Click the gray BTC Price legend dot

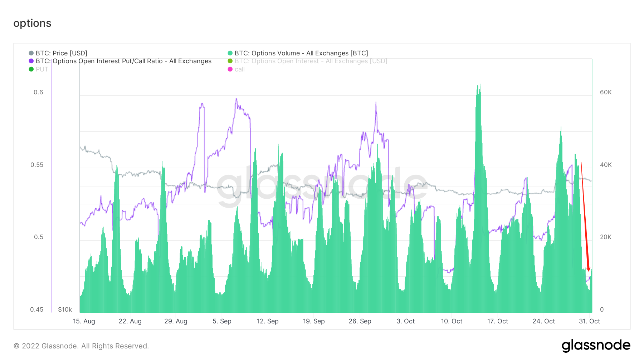pos(31,53)
